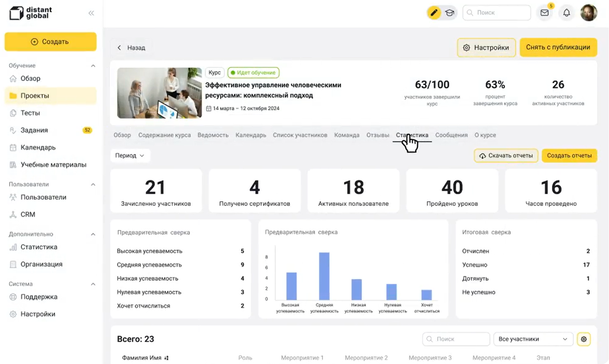Open Задания in the sidebar

tap(34, 130)
